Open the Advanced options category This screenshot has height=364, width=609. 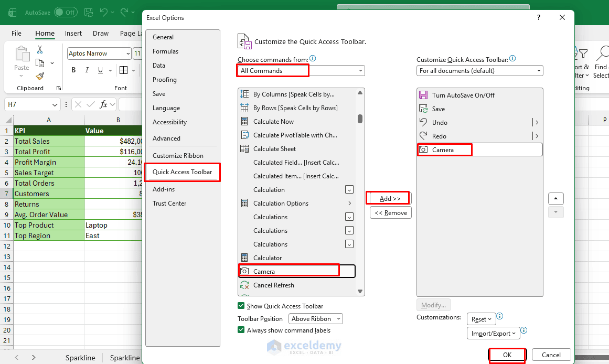tap(183, 138)
